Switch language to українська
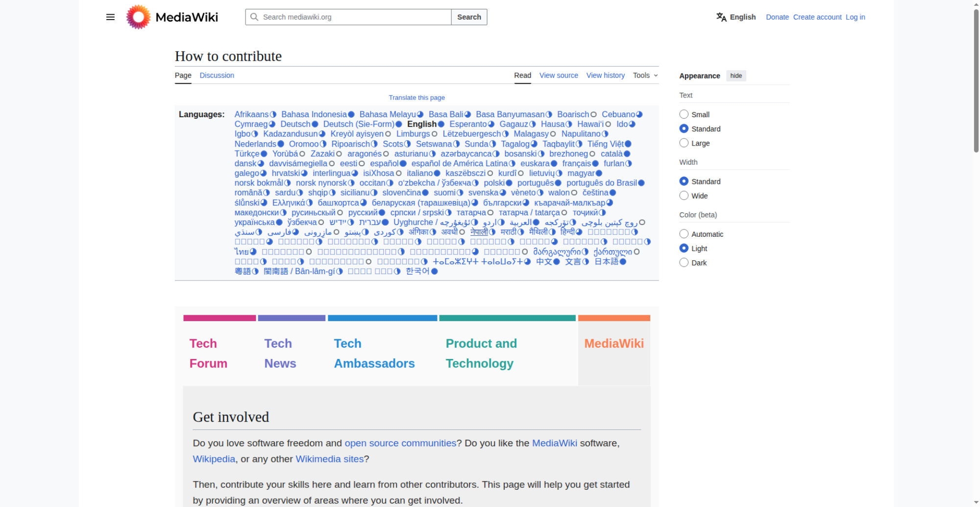This screenshot has height=507, width=980. click(255, 222)
